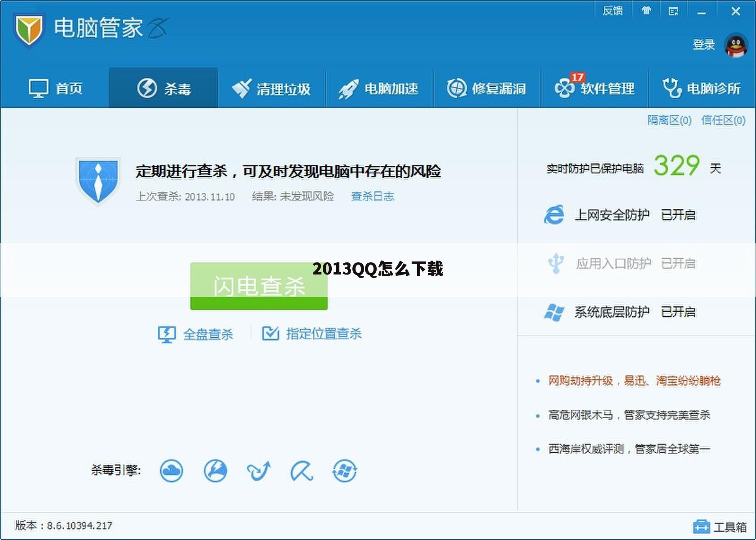Image resolution: width=756 pixels, height=540 pixels.
Task: Click the 结果: 未发现风险 text
Action: 293,196
